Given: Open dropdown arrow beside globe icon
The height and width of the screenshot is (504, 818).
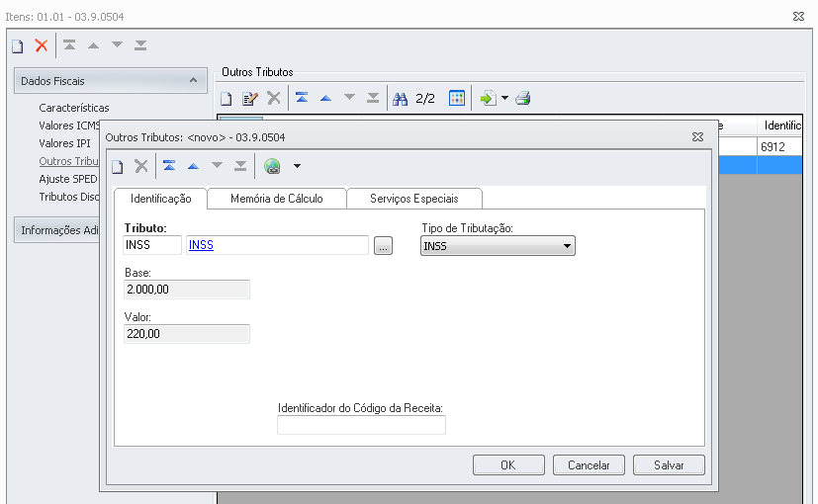Looking at the screenshot, I should click(x=297, y=166).
